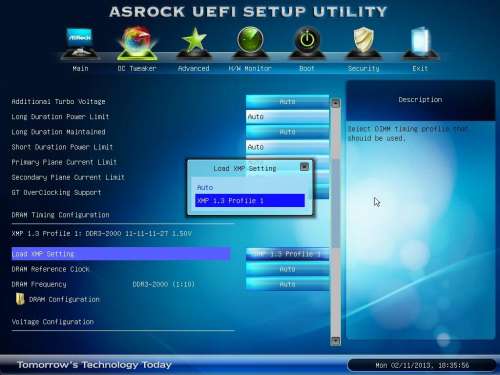The image size is (500, 375).
Task: Switch to the OC Tweaker tab label
Action: [137, 68]
